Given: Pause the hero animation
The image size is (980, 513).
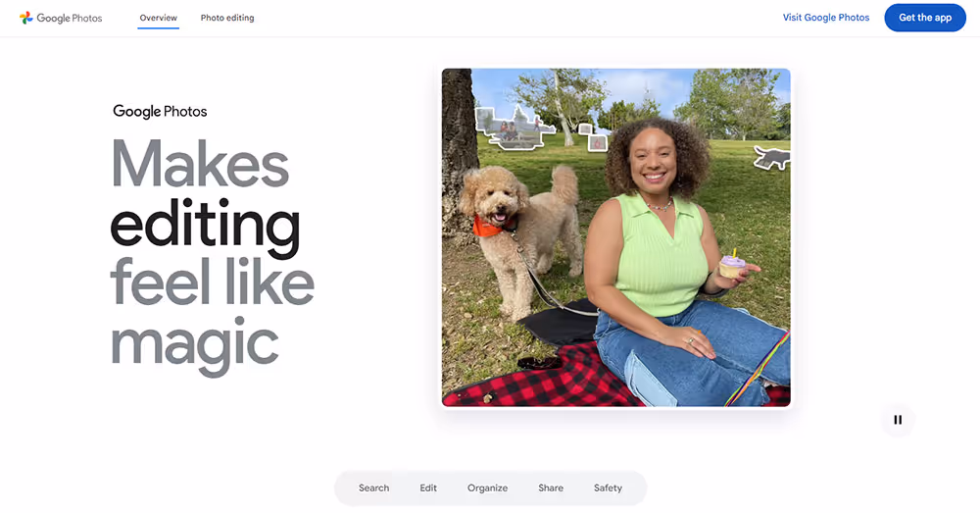Looking at the screenshot, I should pyautogui.click(x=898, y=420).
